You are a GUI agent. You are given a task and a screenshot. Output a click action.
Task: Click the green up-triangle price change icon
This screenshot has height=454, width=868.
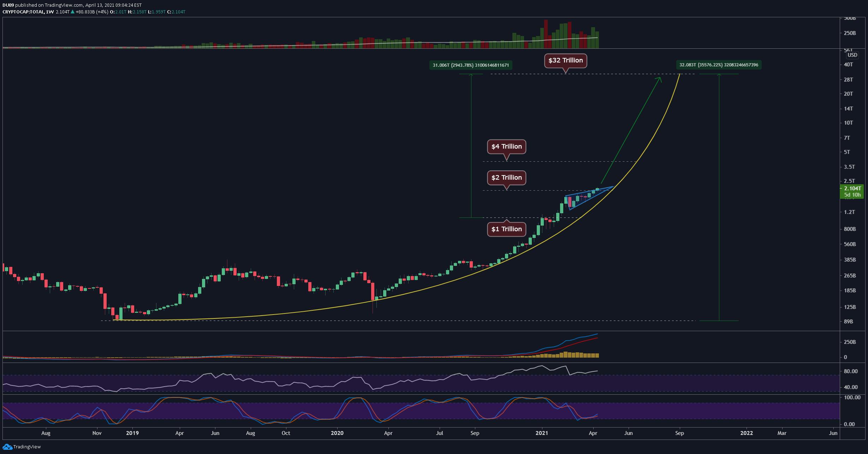72,12
